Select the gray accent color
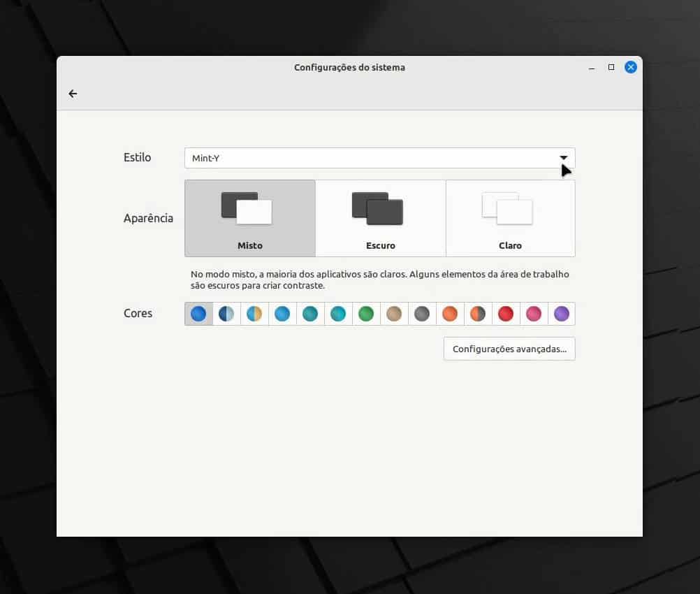The height and width of the screenshot is (594, 700). [x=422, y=314]
